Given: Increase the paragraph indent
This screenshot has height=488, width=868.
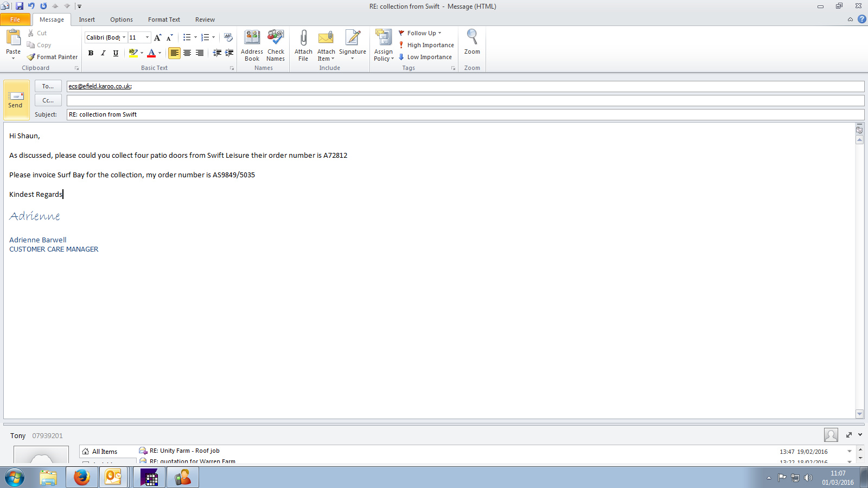Looking at the screenshot, I should tap(229, 53).
